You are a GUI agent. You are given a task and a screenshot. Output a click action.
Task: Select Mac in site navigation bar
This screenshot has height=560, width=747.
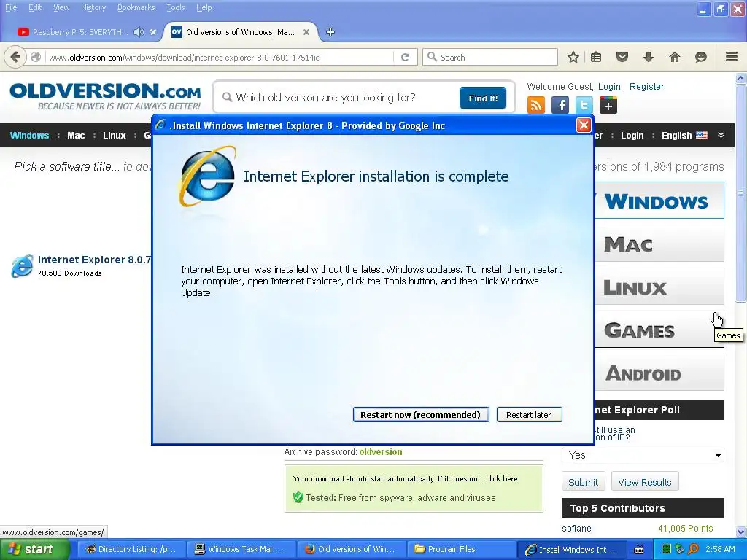[x=76, y=135]
